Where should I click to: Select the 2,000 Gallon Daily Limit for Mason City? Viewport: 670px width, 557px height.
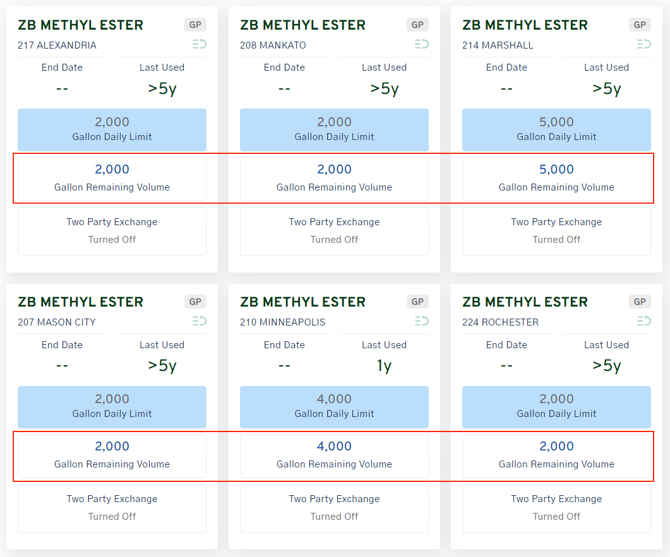[112, 407]
